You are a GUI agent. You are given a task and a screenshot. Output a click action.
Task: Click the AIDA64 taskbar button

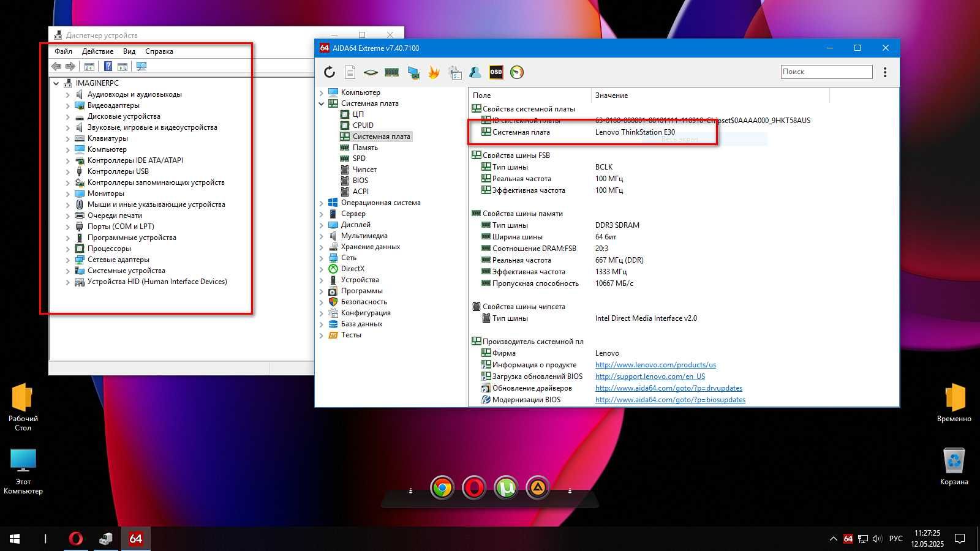(x=135, y=539)
